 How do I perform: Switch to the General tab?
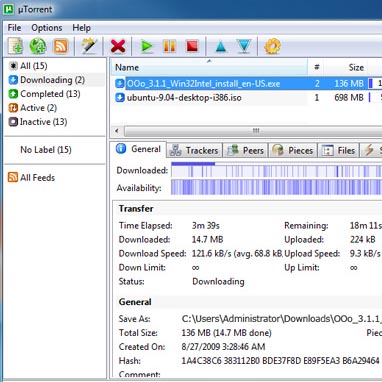coord(138,149)
